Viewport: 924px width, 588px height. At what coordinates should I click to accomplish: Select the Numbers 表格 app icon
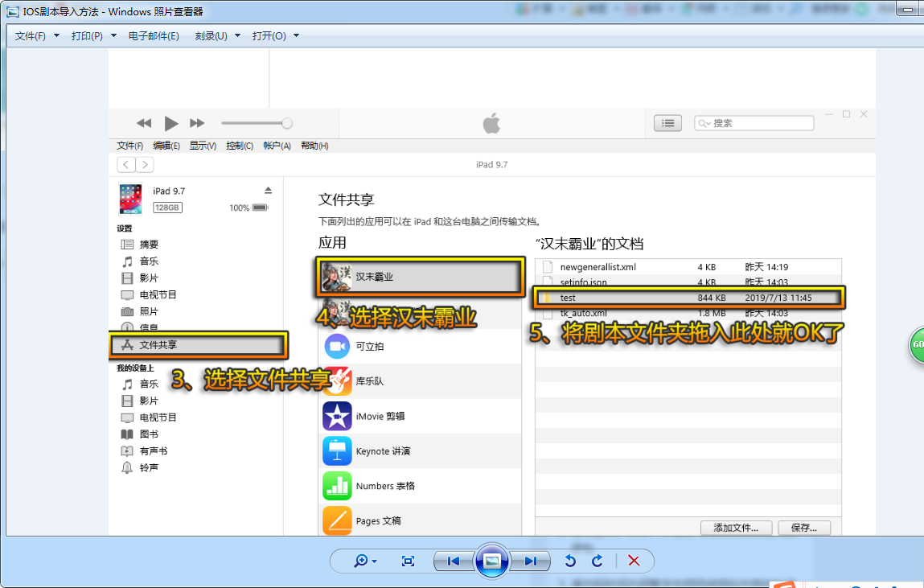(337, 486)
